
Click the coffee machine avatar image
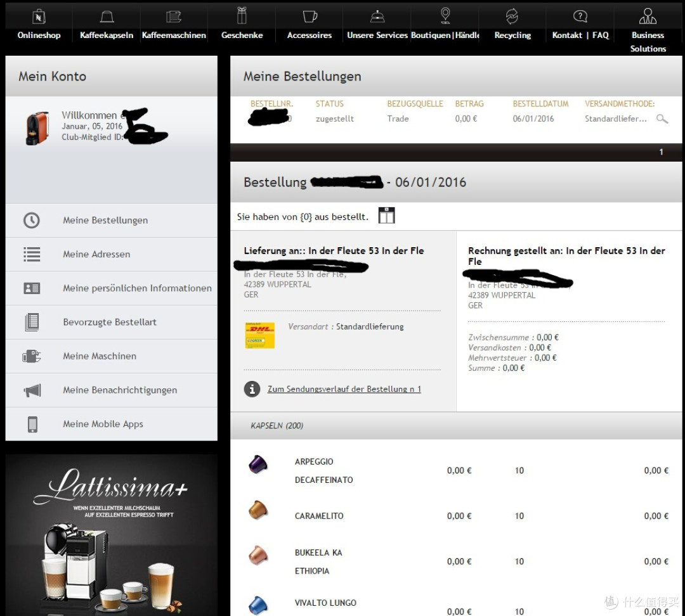click(x=37, y=128)
